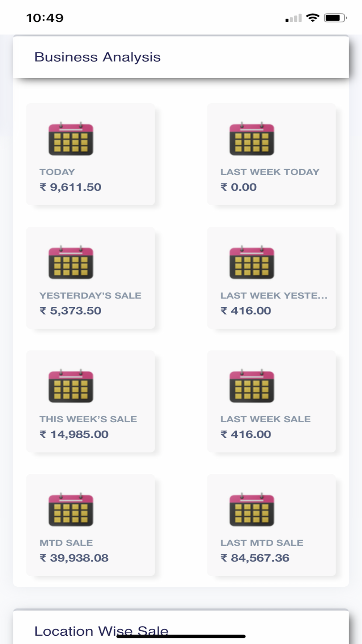Select the Last Week Yesterday calendar icon
362x644 pixels.
(x=252, y=263)
